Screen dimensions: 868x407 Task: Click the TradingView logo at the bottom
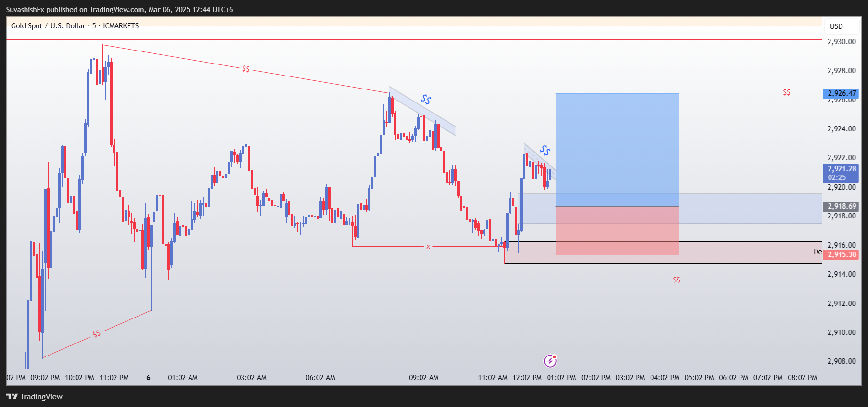pyautogui.click(x=34, y=396)
